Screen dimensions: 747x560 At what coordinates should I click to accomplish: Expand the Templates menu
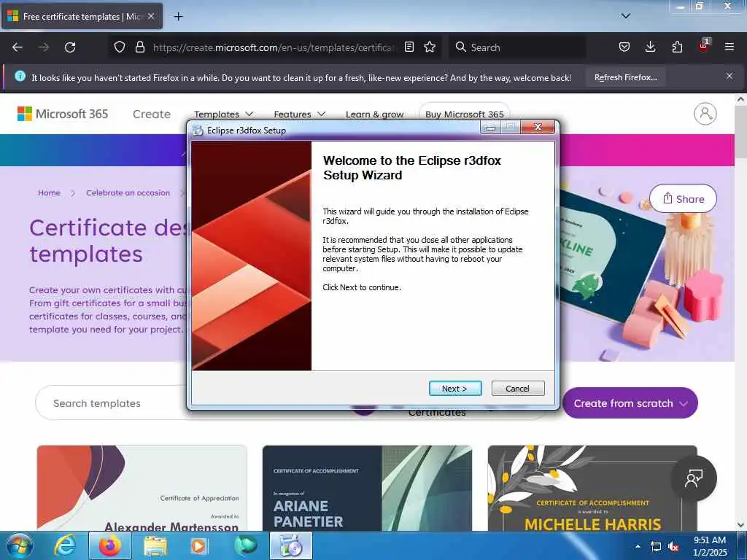(x=223, y=114)
